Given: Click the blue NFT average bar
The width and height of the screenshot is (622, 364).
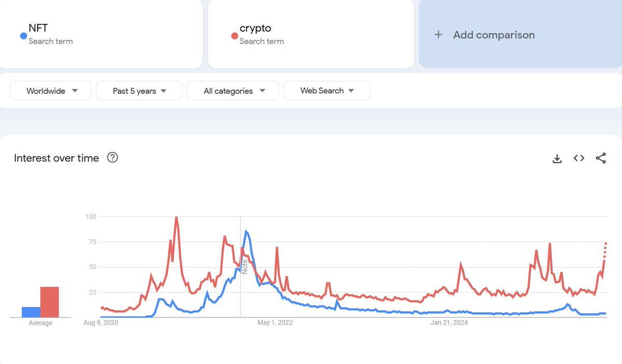Looking at the screenshot, I should 31,312.
